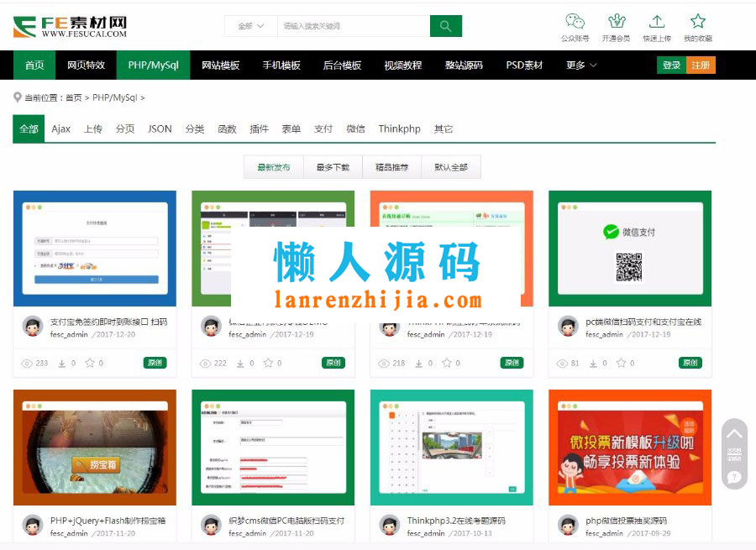The height and width of the screenshot is (550, 756).
Task: Click the help question bubble in floating widget
Action: (734, 477)
